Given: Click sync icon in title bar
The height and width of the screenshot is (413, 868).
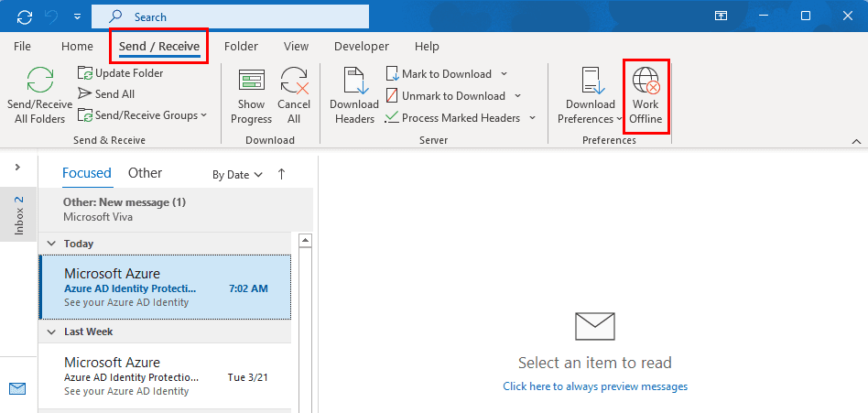Looking at the screenshot, I should tap(25, 16).
